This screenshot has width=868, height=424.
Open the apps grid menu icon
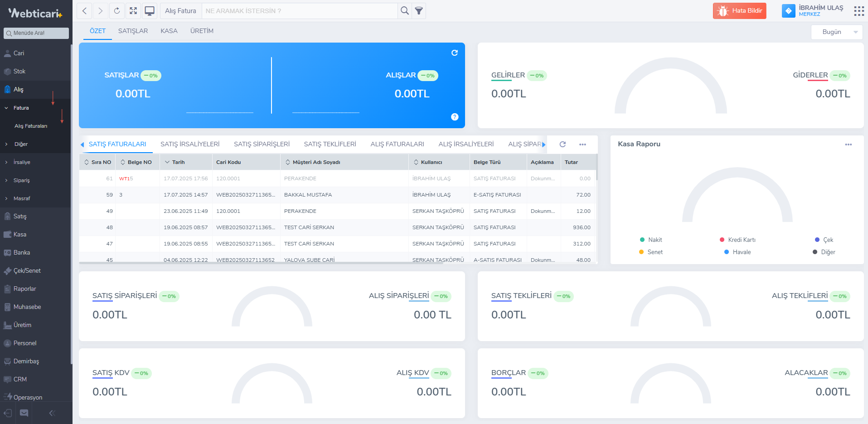(x=858, y=11)
